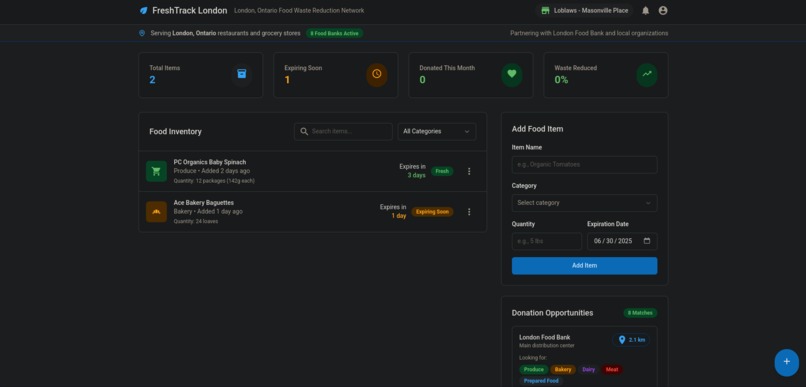The image size is (806, 387).
Task: Click the 8 Food Banks Active badge
Action: 335,33
